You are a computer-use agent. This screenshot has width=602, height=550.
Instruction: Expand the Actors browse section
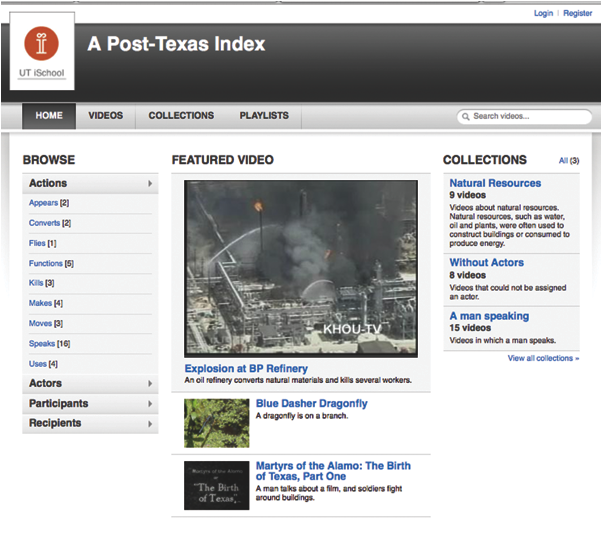(90, 383)
